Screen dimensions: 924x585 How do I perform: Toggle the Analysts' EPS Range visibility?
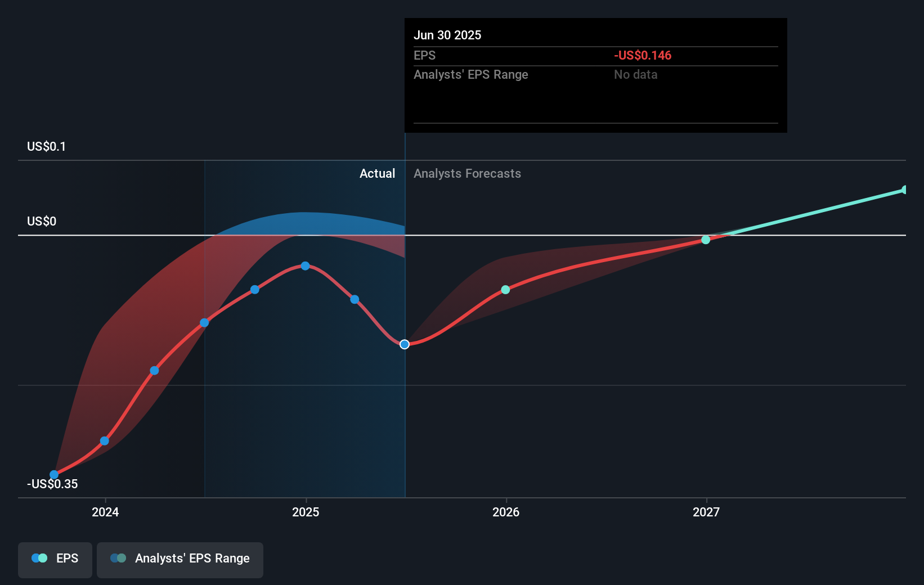pyautogui.click(x=180, y=559)
